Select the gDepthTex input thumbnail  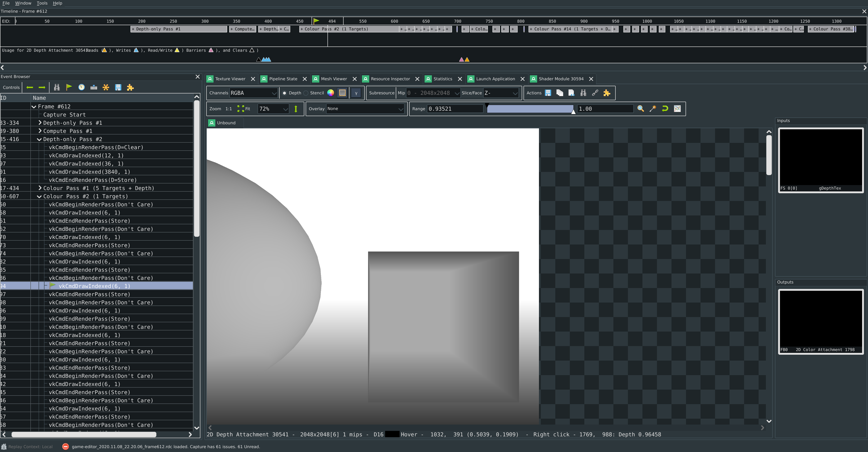pyautogui.click(x=821, y=158)
